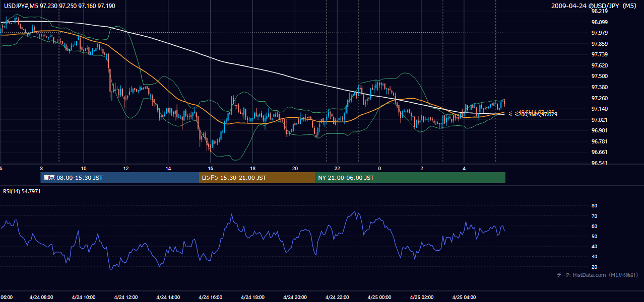
Task: Click hour tick 0 on price chart axis
Action: (379, 168)
